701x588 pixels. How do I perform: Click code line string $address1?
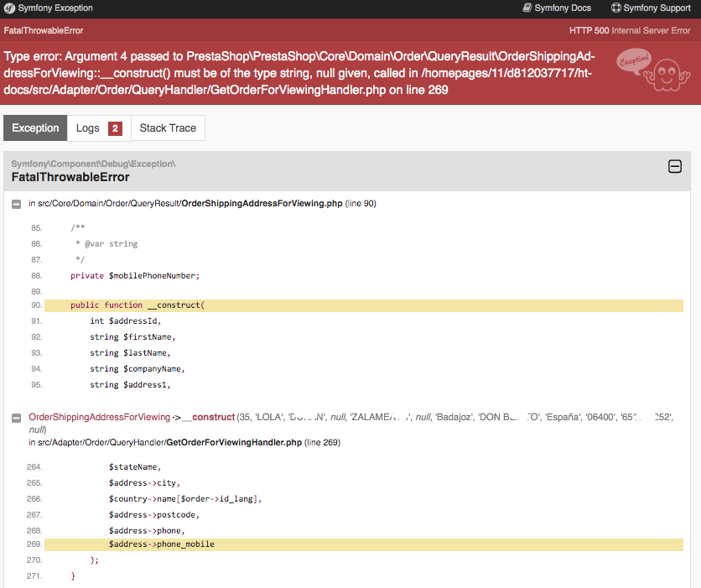pyautogui.click(x=130, y=385)
